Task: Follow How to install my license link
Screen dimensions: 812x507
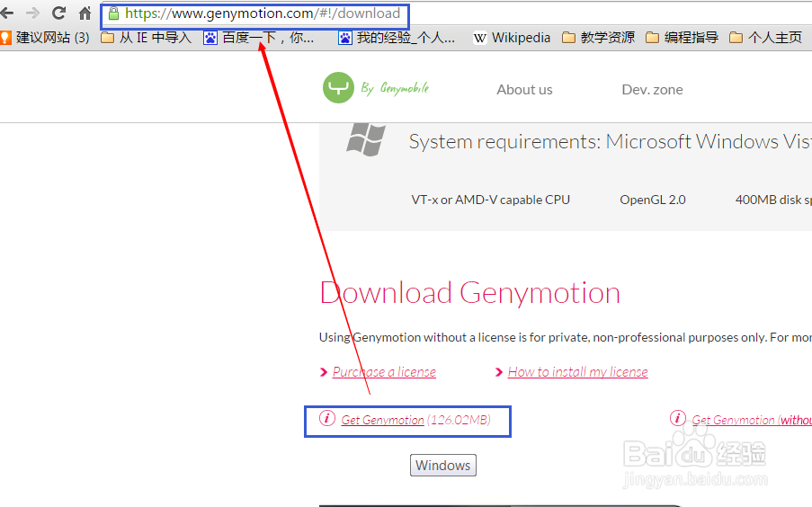Action: tap(577, 372)
